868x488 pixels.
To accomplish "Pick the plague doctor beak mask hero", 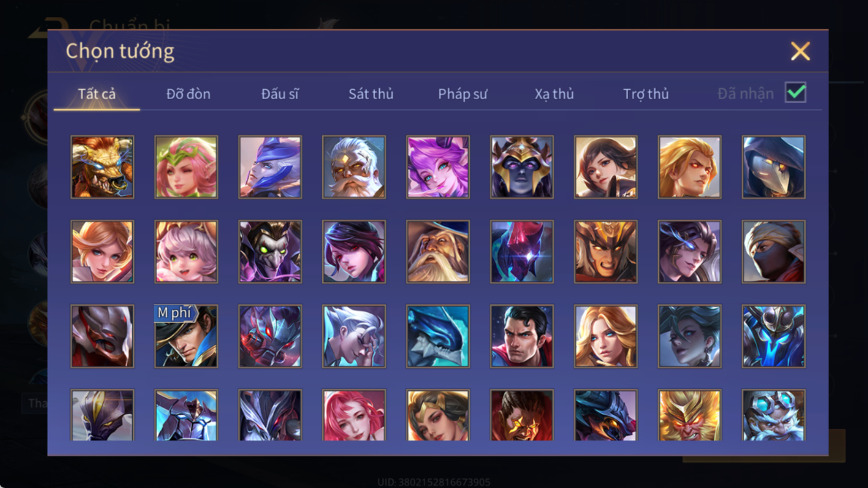I will click(x=774, y=167).
